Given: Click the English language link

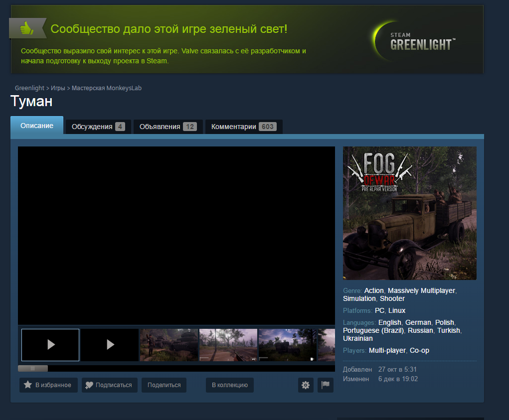Looking at the screenshot, I should tap(389, 323).
